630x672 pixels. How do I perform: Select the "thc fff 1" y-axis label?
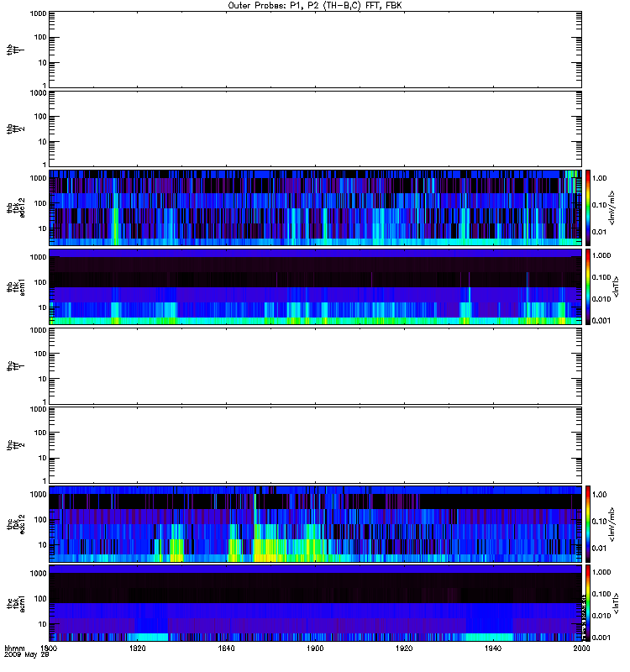(x=15, y=366)
